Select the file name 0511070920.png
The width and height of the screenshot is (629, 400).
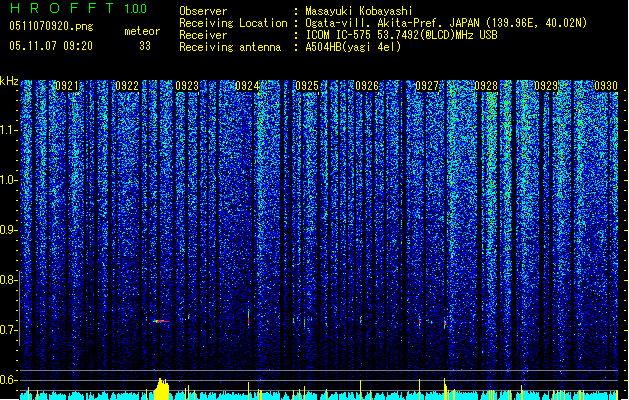coord(51,26)
